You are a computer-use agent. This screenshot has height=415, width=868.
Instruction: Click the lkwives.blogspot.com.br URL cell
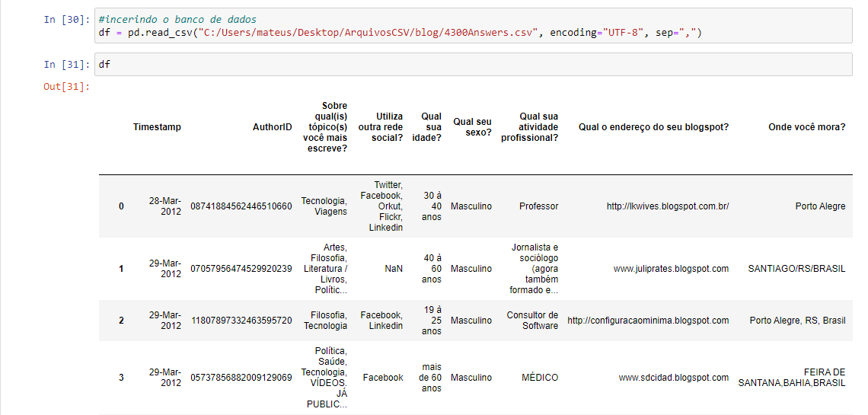tap(668, 206)
